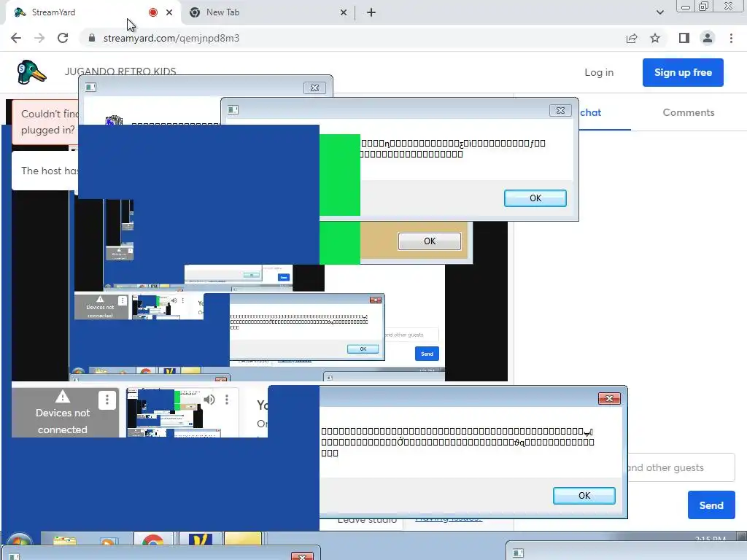
Task: Close the dialog behind, near JUGANDO title
Action: coord(314,87)
